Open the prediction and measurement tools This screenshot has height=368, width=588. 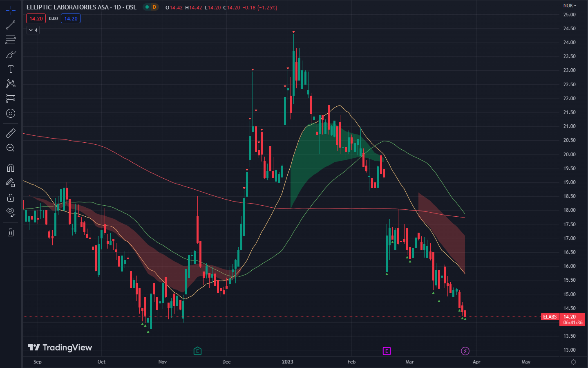point(11,99)
